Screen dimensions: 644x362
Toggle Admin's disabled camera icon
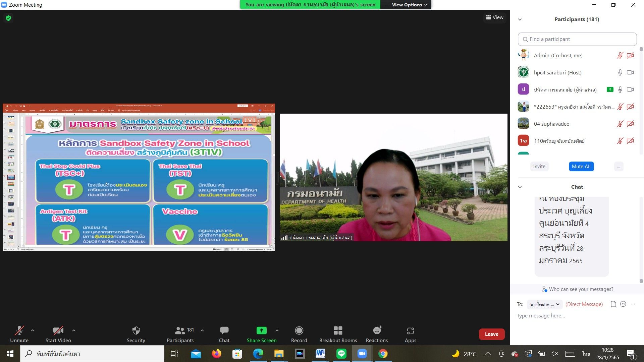(x=630, y=56)
